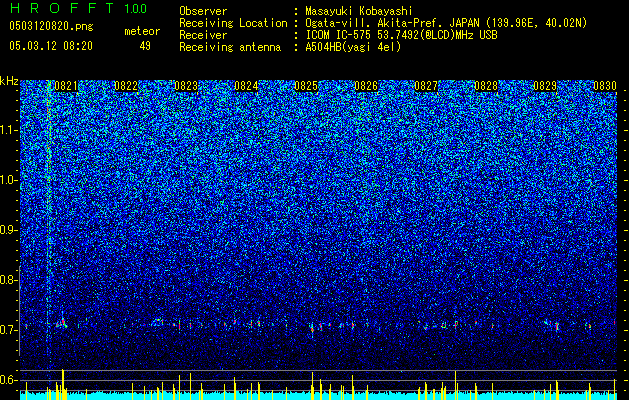This screenshot has height=400, width=629.
Task: Click the 0824 time marker
Action: tap(246, 86)
